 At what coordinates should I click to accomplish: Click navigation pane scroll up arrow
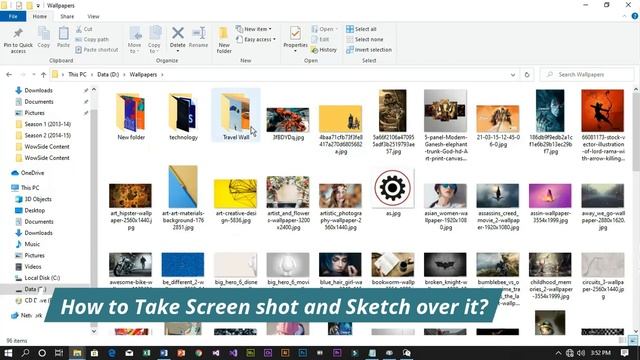coord(94,90)
